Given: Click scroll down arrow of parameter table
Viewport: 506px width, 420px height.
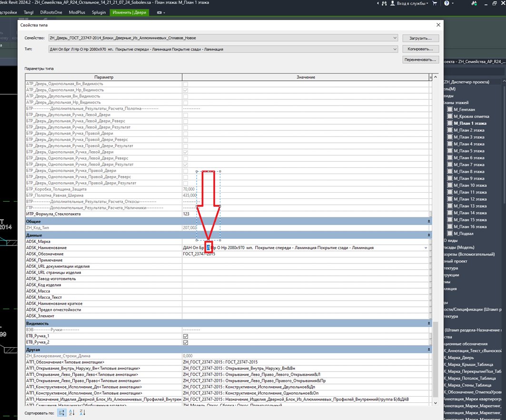Looking at the screenshot, I should (x=436, y=403).
